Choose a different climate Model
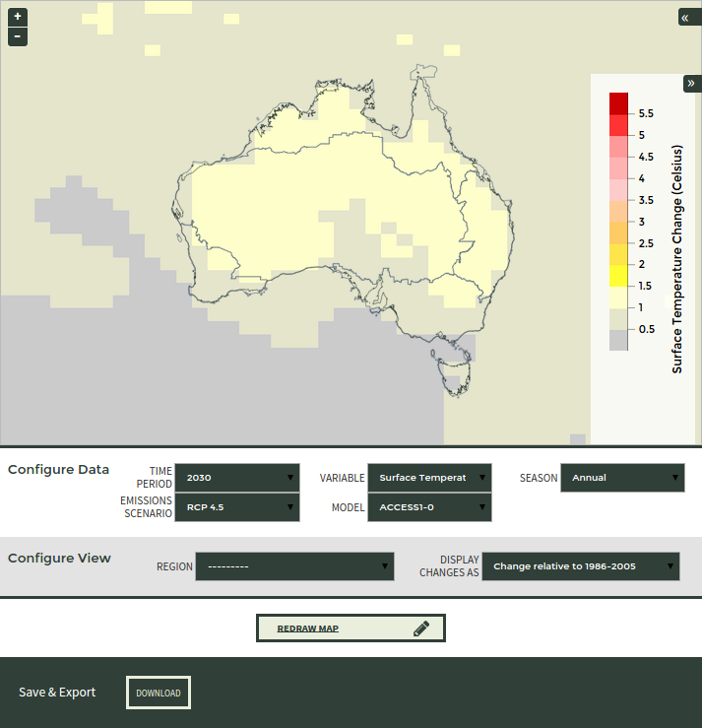702x728 pixels. coord(429,508)
